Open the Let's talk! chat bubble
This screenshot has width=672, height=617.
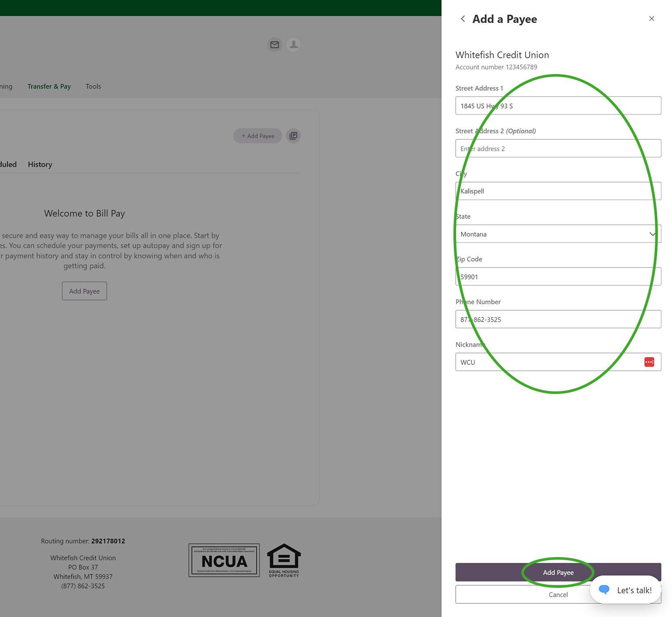coord(626,590)
